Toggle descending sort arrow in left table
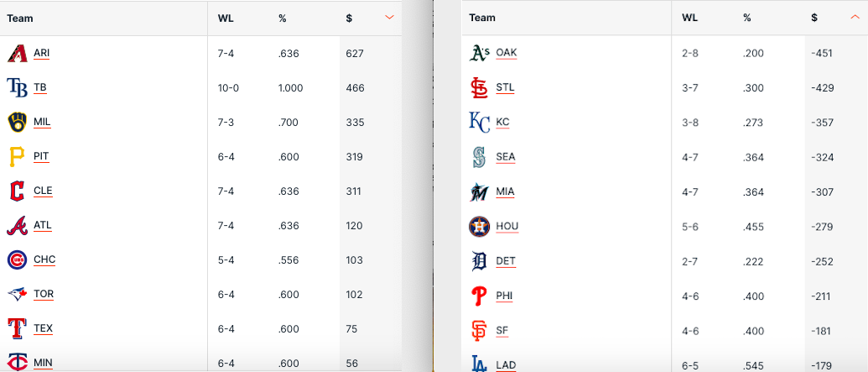 (389, 18)
